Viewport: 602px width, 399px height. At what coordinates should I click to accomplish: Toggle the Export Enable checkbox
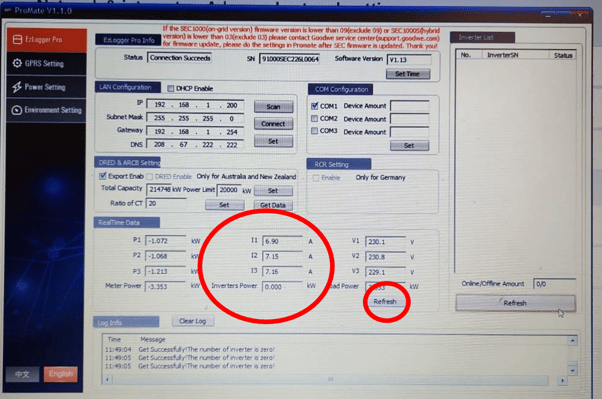(x=103, y=176)
